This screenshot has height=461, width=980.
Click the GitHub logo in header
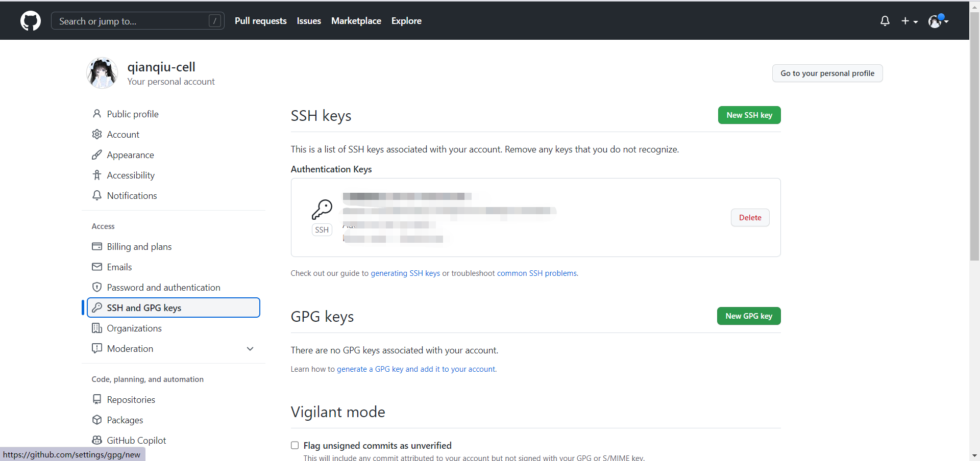point(31,21)
